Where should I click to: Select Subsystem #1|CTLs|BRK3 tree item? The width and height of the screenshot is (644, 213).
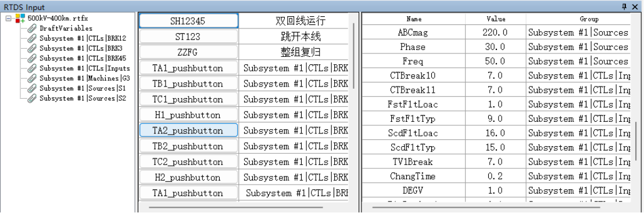[x=81, y=48]
